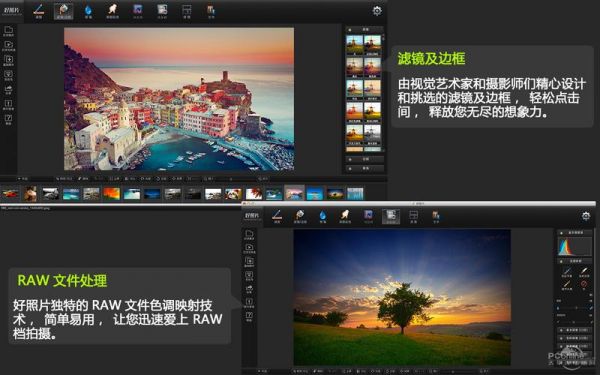Click the info icon in bottom window sidebar
The height and width of the screenshot is (375, 600).
[x=249, y=303]
